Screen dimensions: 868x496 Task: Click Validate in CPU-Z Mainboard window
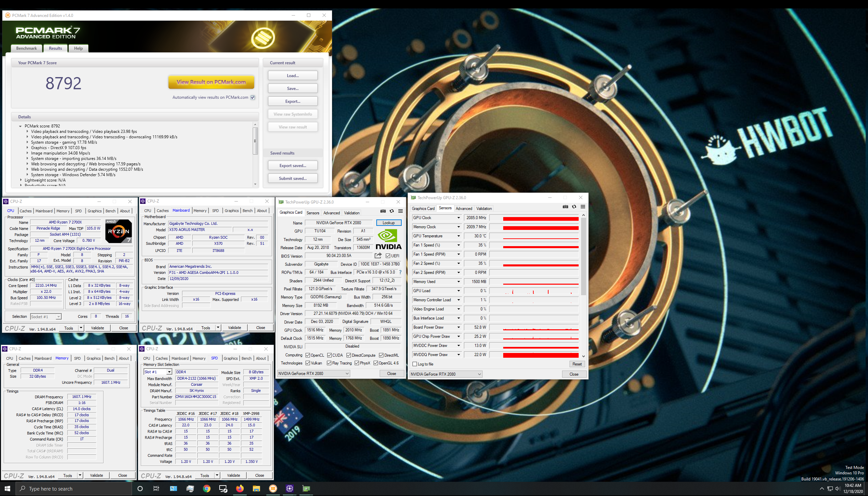click(x=235, y=328)
